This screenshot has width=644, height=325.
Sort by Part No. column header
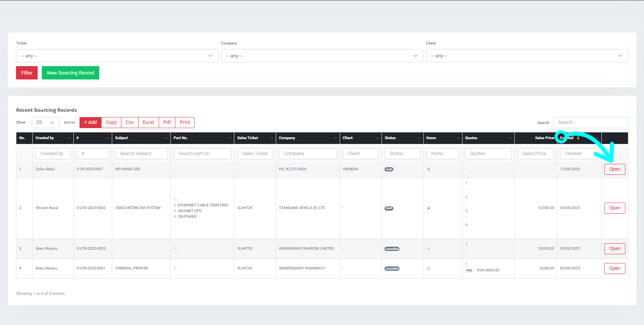pyautogui.click(x=202, y=138)
